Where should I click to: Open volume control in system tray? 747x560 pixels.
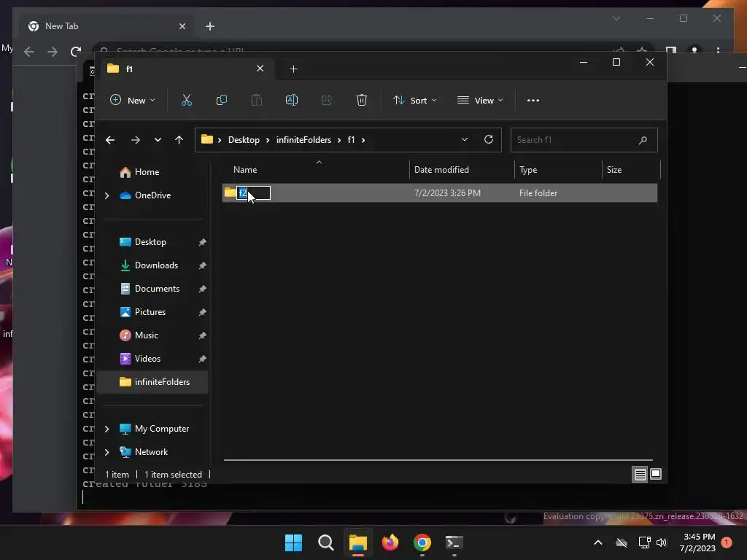click(x=661, y=542)
